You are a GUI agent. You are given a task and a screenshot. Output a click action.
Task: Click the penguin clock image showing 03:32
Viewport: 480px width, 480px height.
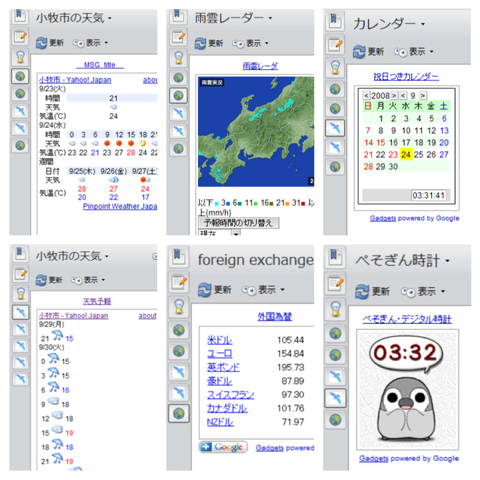click(x=408, y=390)
